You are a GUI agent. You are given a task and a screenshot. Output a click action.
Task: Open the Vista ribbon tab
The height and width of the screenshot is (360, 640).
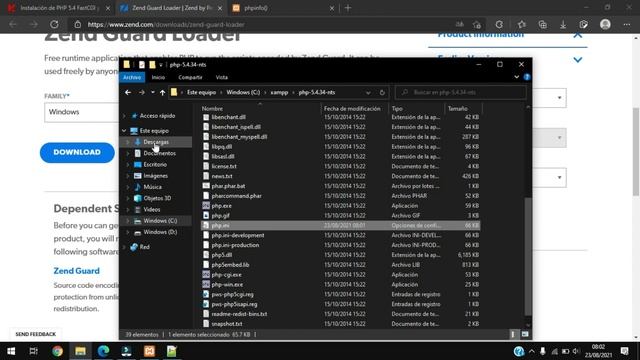222,77
